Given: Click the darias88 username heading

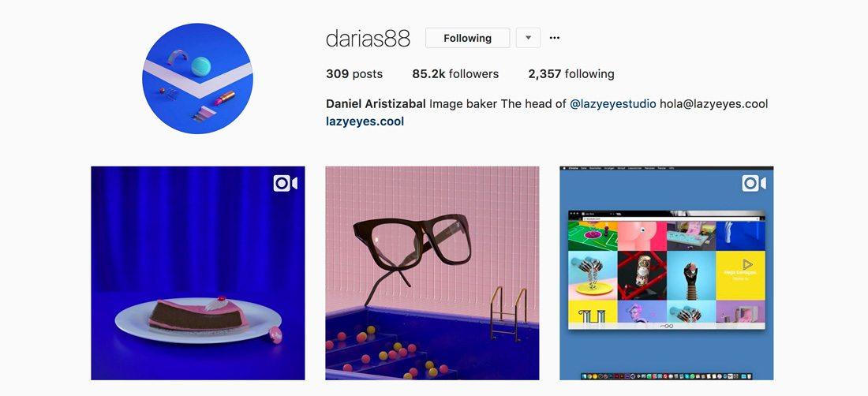Looking at the screenshot, I should pos(369,38).
